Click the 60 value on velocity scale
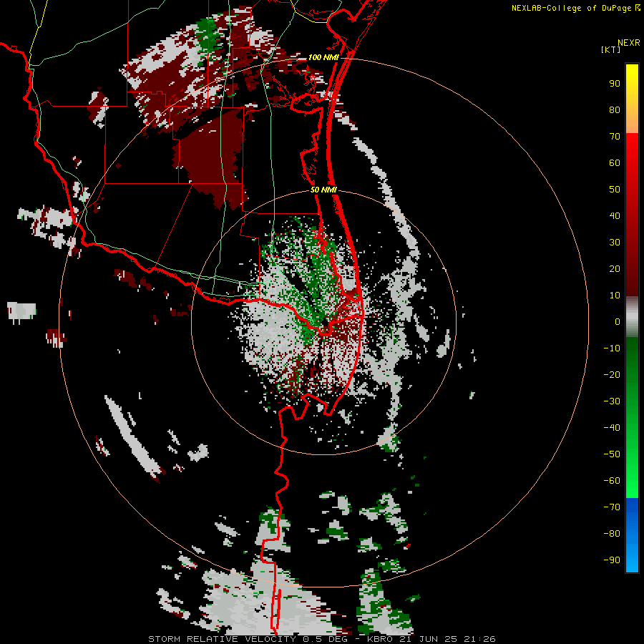The width and height of the screenshot is (644, 644). 615,163
